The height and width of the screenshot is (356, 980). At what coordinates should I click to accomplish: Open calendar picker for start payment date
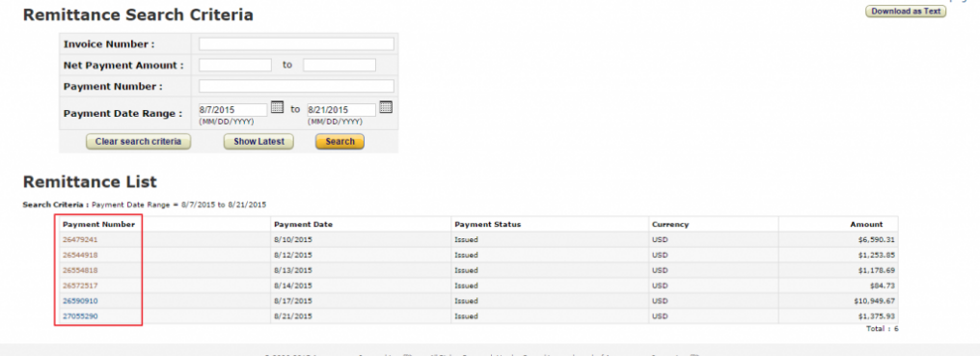278,107
